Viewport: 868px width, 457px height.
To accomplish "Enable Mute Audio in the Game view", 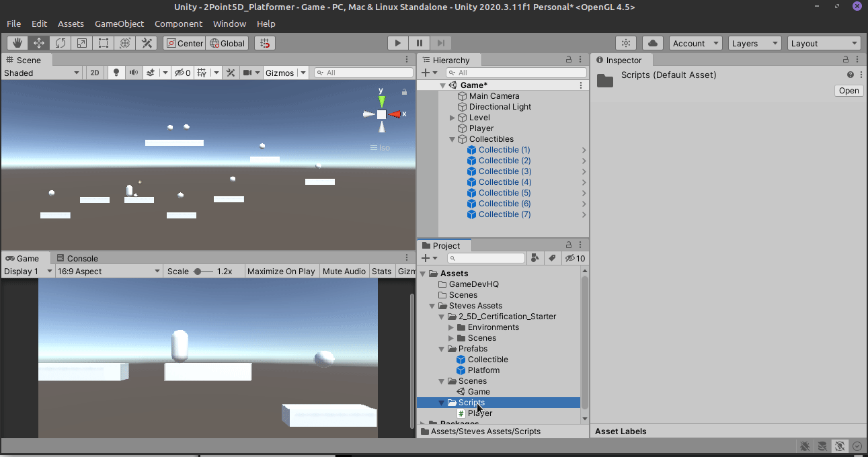I will tap(344, 271).
